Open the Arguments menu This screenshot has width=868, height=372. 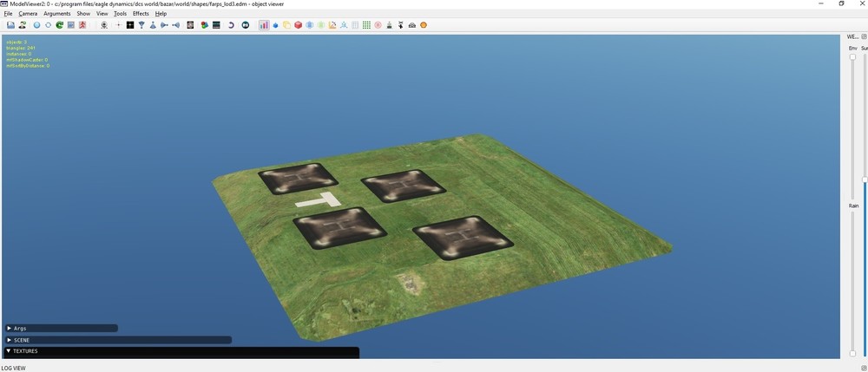57,13
